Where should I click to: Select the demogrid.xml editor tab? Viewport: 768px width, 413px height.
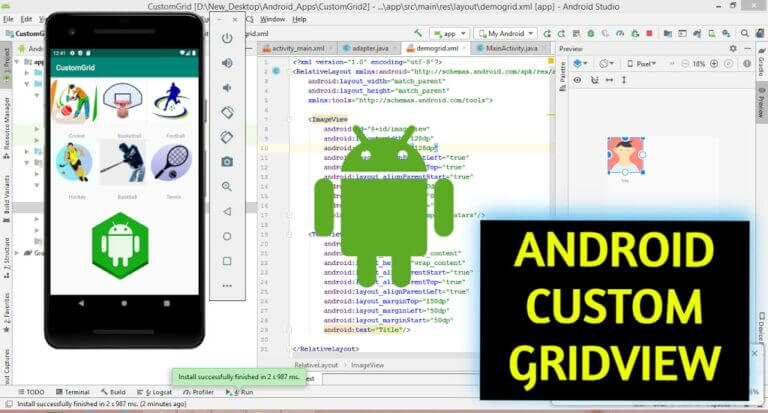point(436,48)
